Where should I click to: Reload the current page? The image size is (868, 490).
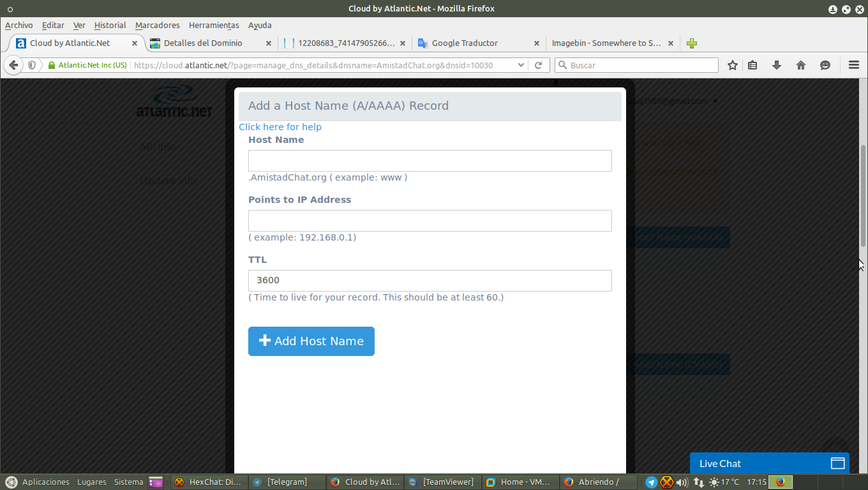pyautogui.click(x=539, y=65)
